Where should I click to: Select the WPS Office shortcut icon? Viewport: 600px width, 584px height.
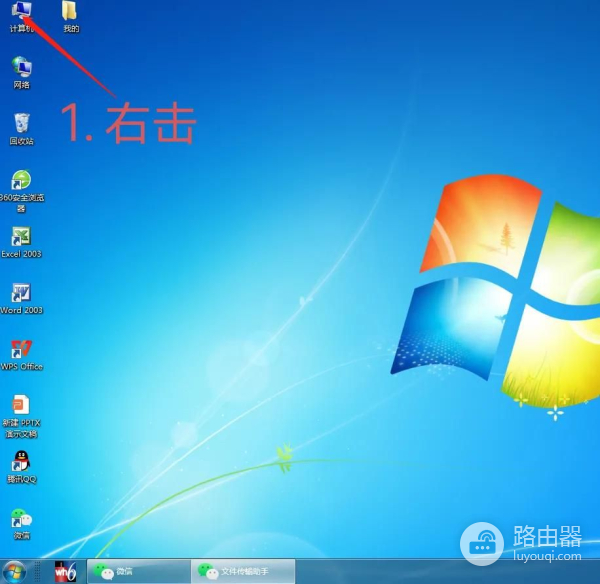pyautogui.click(x=21, y=349)
